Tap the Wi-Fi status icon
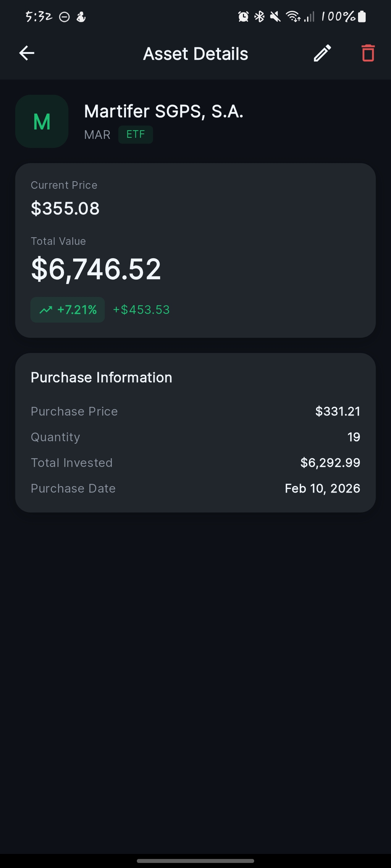The image size is (391, 868). (x=293, y=17)
